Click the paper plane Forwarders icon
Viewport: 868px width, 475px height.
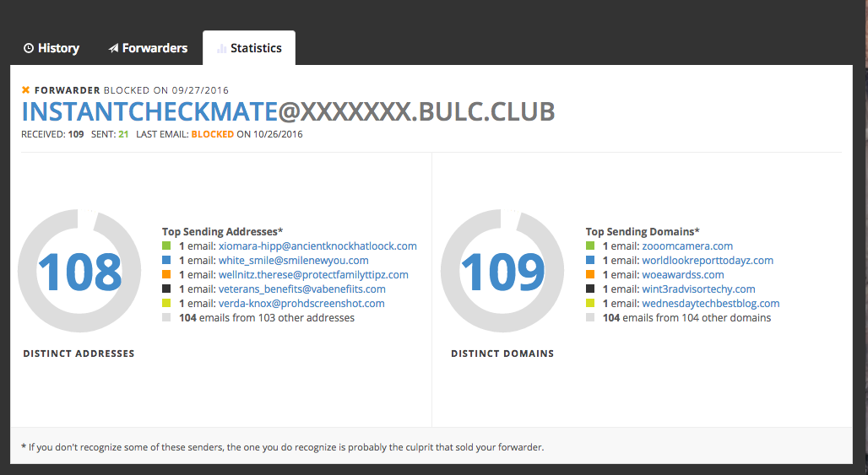[113, 48]
